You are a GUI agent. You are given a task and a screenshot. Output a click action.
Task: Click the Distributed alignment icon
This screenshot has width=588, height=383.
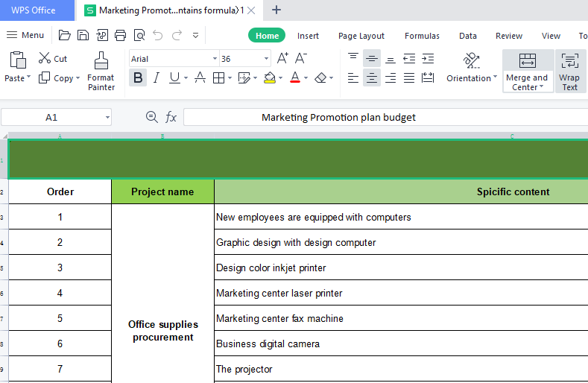[428, 77]
